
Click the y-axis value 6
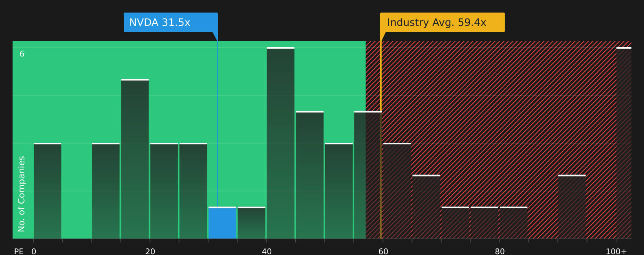(x=22, y=54)
